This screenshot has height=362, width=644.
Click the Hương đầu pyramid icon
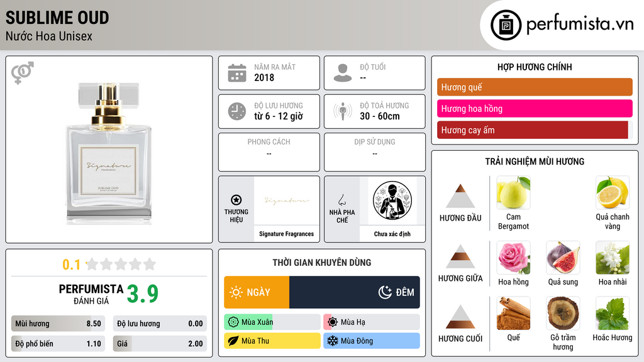[x=460, y=196]
